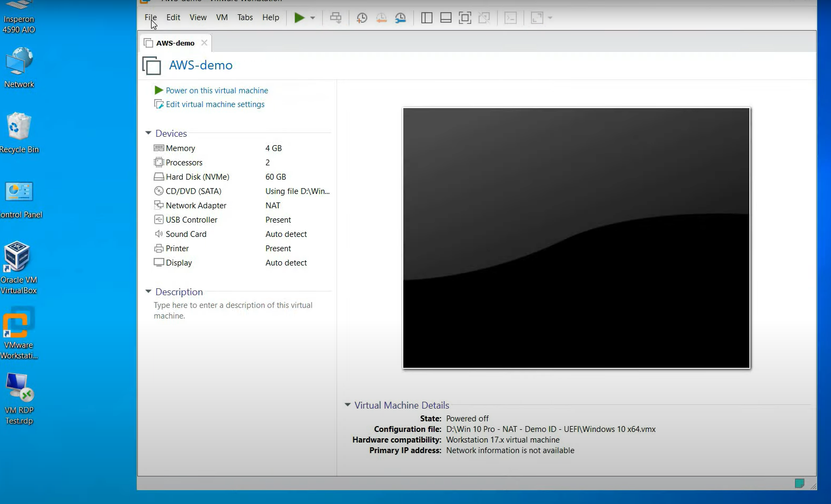Select the VMware Workstation desktop shortcut
This screenshot has height=504, width=831.
(x=19, y=333)
